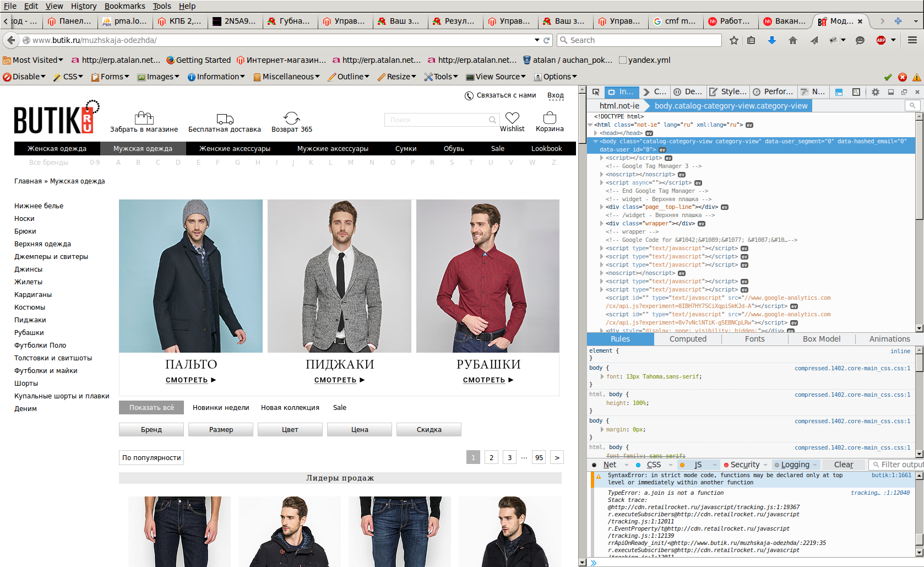This screenshot has height=567, width=924.
Task: Go back with the browser back arrow
Action: tap(11, 40)
